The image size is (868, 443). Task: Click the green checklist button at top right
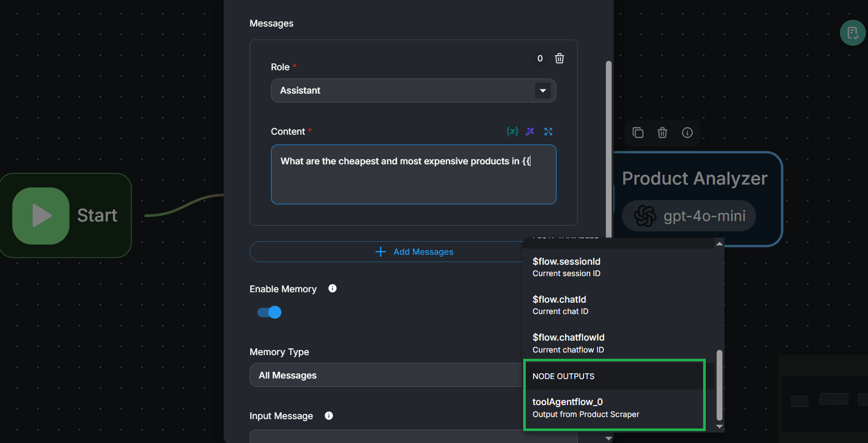pyautogui.click(x=852, y=33)
